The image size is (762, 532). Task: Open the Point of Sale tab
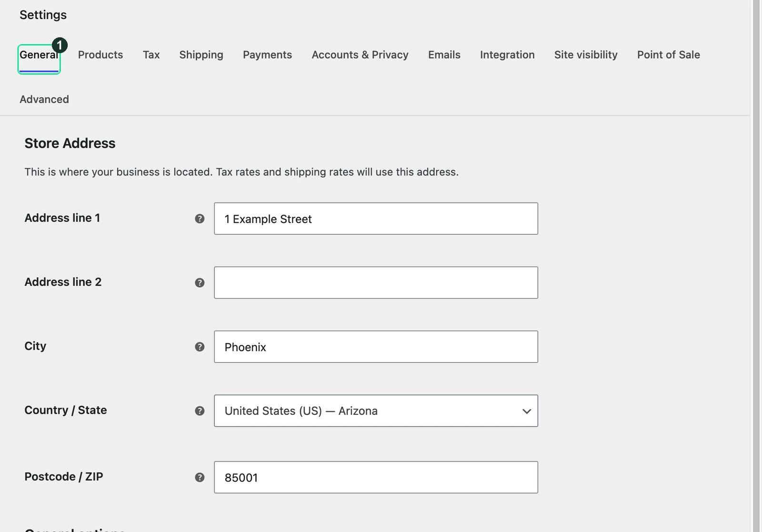[x=669, y=55]
